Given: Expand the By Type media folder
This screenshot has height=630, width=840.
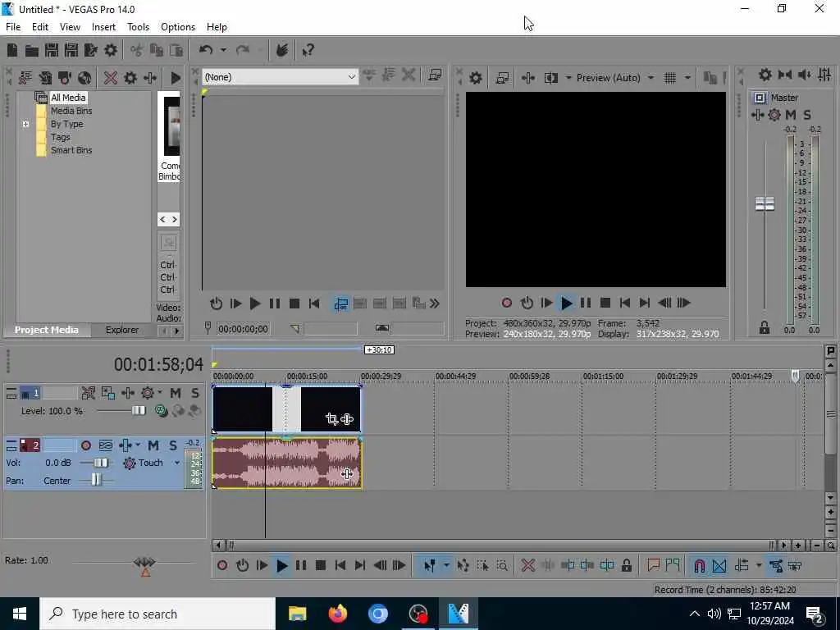Looking at the screenshot, I should click(25, 125).
